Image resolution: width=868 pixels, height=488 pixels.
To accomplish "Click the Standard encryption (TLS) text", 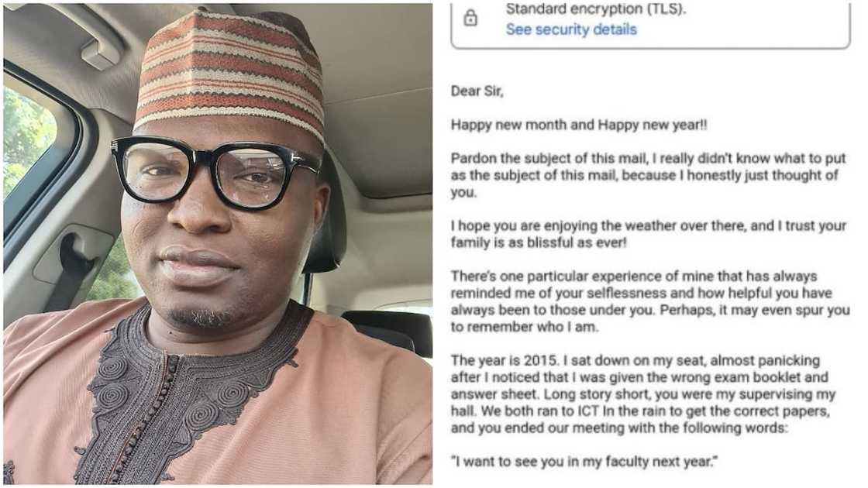I will tap(596, 9).
